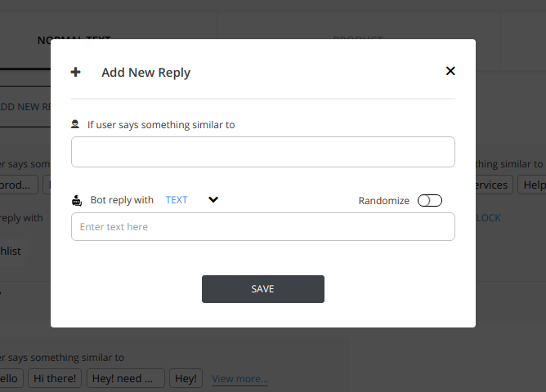546x392 pixels.
Task: Click the 'Randomize' label text
Action: point(383,201)
